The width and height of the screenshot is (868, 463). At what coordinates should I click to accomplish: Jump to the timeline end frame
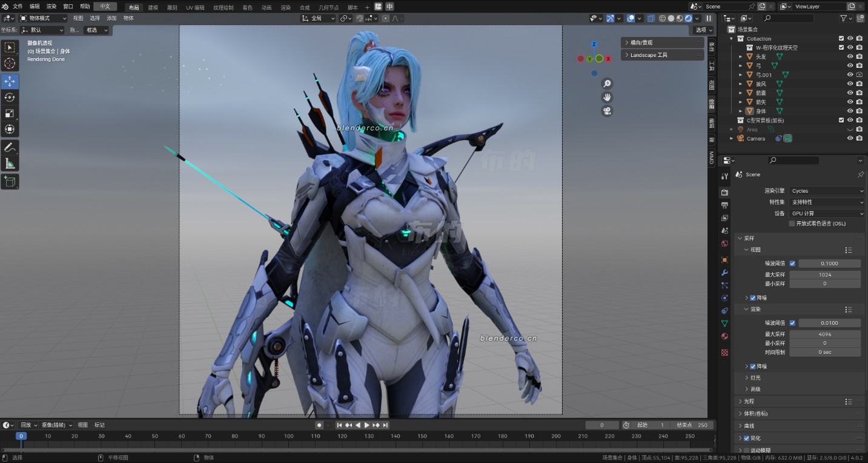pyautogui.click(x=385, y=425)
